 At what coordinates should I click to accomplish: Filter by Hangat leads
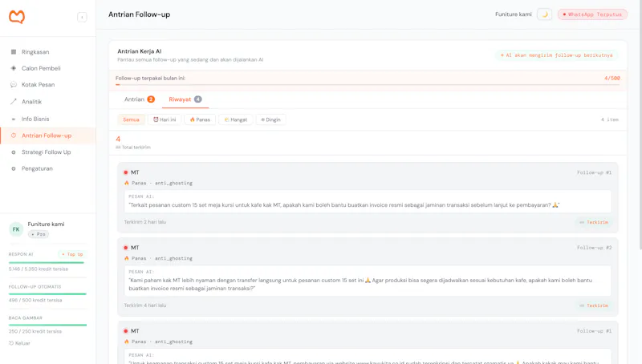click(x=236, y=119)
